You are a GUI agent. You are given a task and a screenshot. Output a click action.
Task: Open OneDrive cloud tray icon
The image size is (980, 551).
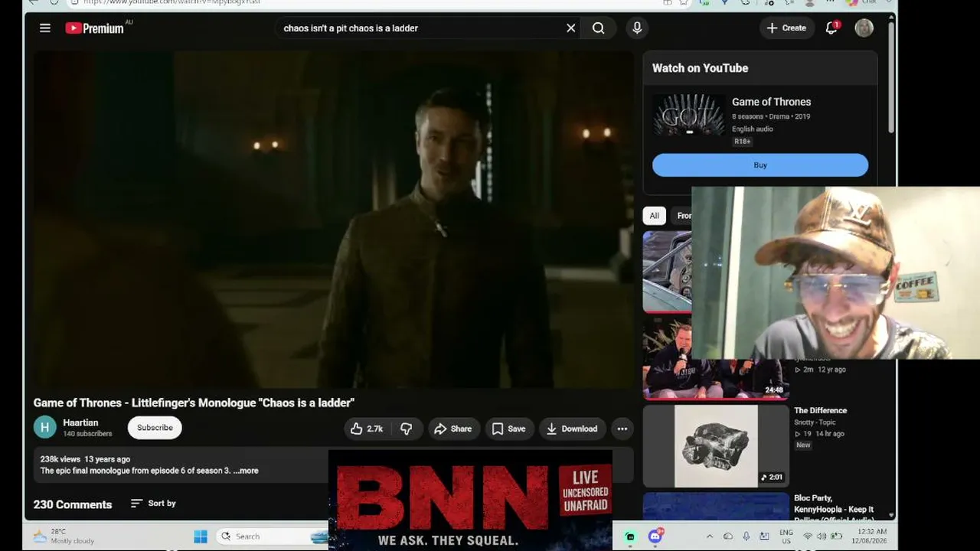(728, 536)
